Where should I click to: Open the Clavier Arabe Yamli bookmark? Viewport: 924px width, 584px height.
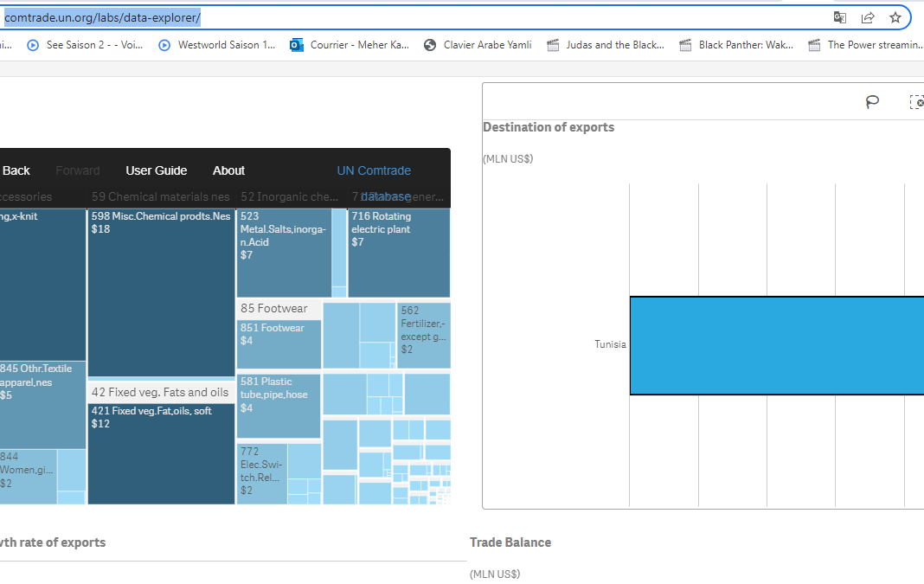tap(478, 45)
